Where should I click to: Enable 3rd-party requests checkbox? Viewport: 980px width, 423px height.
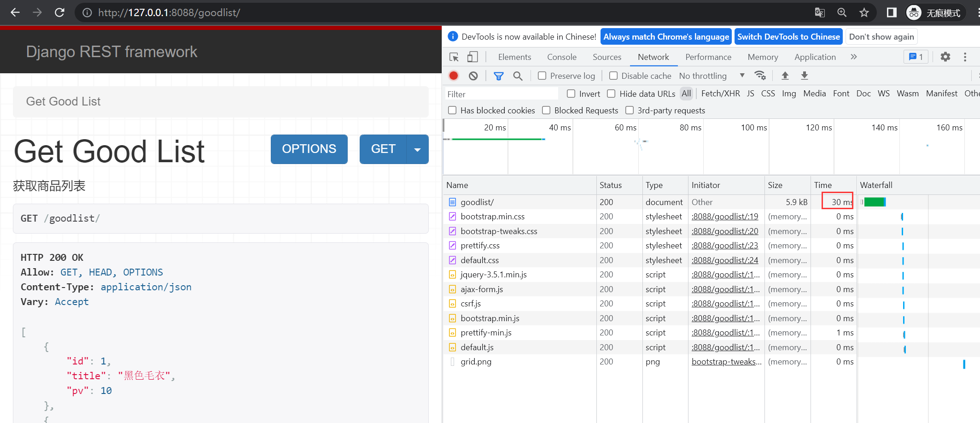pyautogui.click(x=630, y=110)
